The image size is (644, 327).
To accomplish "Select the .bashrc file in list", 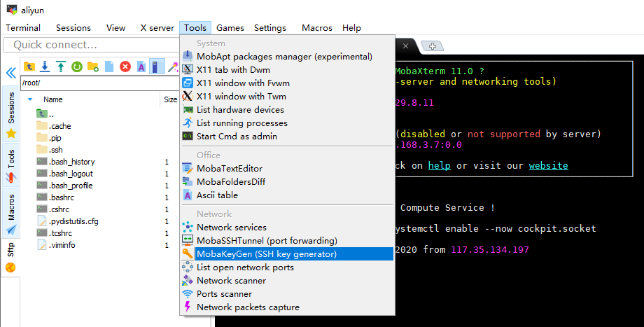I will 62,198.
